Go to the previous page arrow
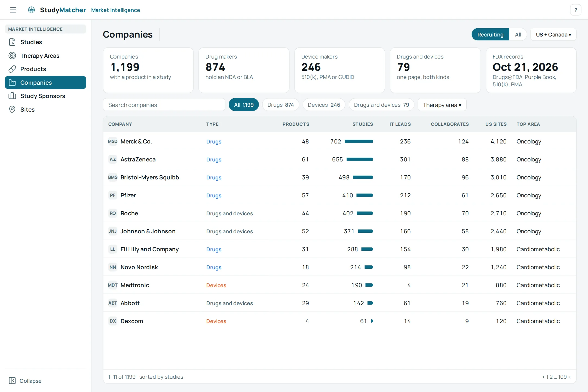Image resolution: width=588 pixels, height=392 pixels. tap(544, 377)
